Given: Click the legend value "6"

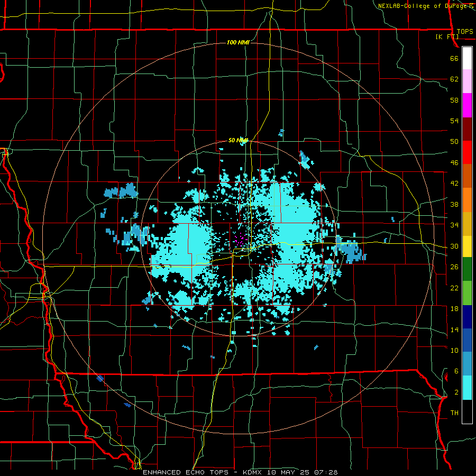Looking at the screenshot, I should point(456,371).
